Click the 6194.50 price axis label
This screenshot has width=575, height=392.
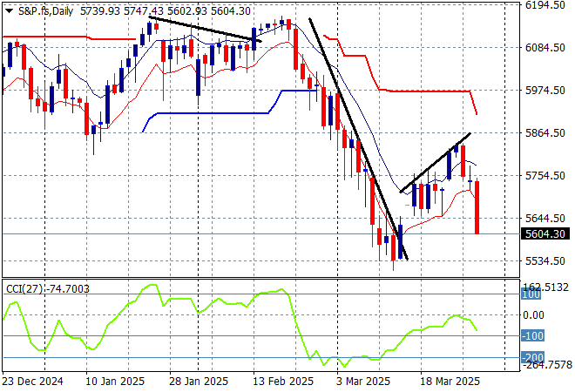(545, 4)
